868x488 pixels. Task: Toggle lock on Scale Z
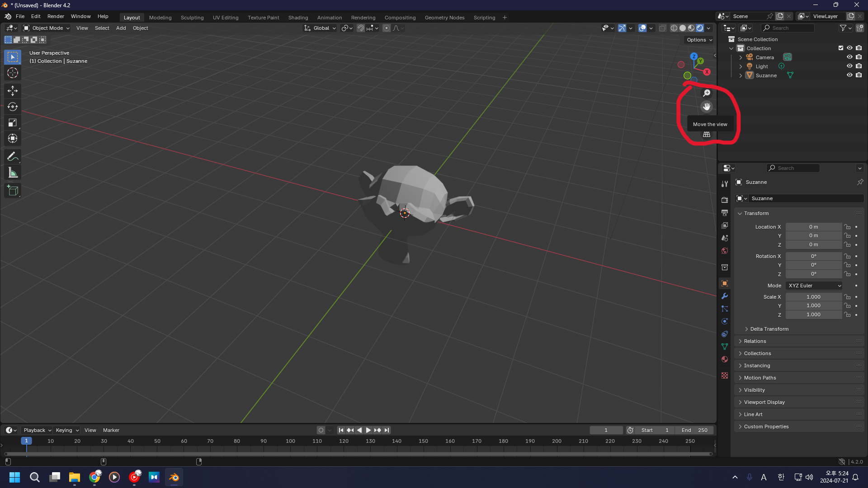[848, 314]
